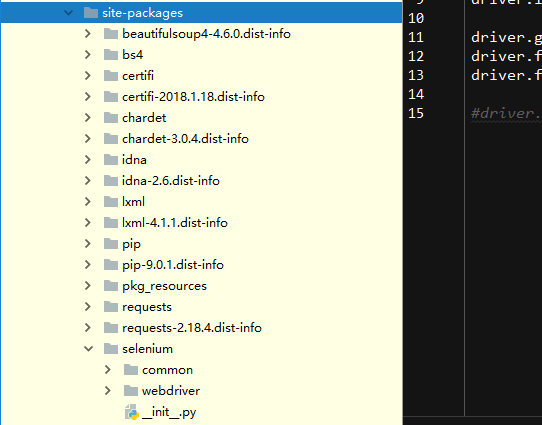Click the pip-9.0.1.dist-info folder icon

(111, 265)
